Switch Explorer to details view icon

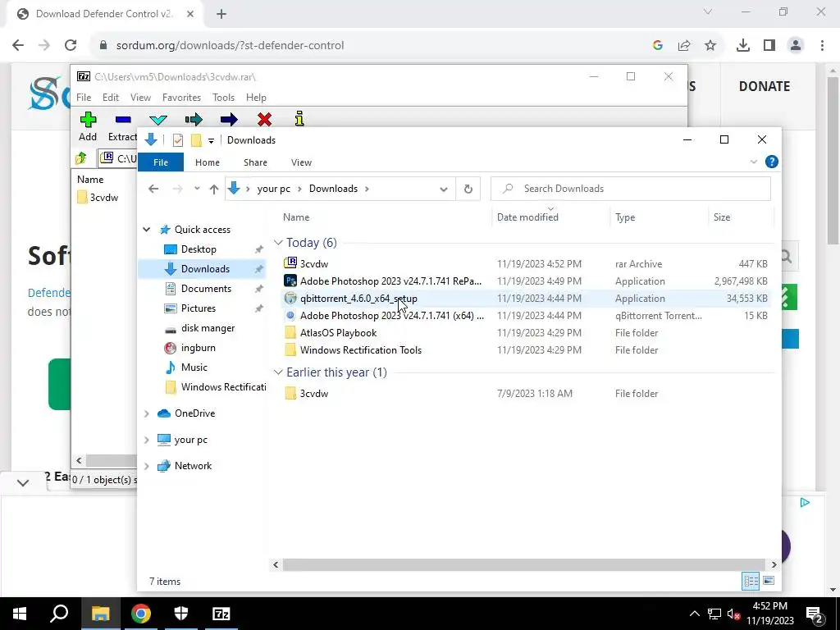pyautogui.click(x=751, y=581)
